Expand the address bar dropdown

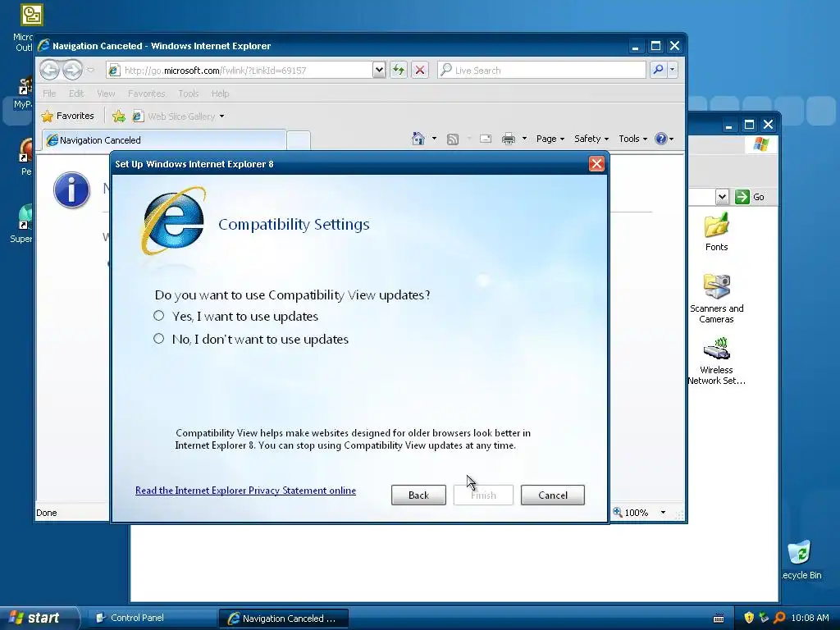click(x=379, y=71)
